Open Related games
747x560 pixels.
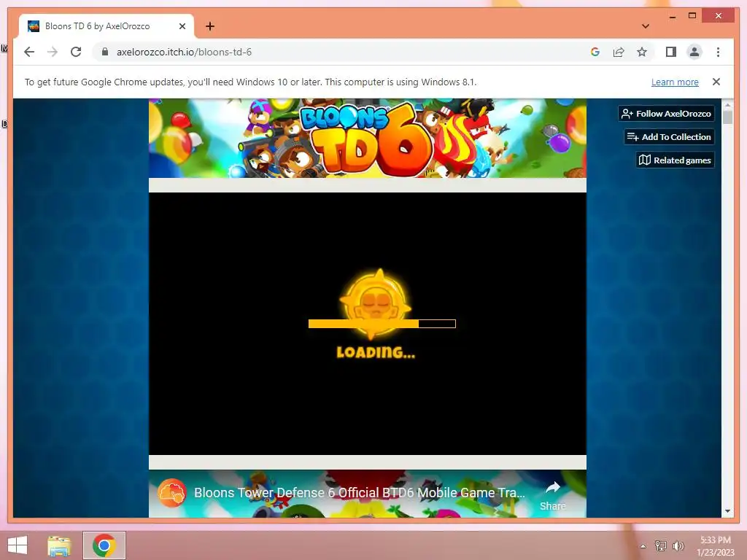tap(675, 160)
